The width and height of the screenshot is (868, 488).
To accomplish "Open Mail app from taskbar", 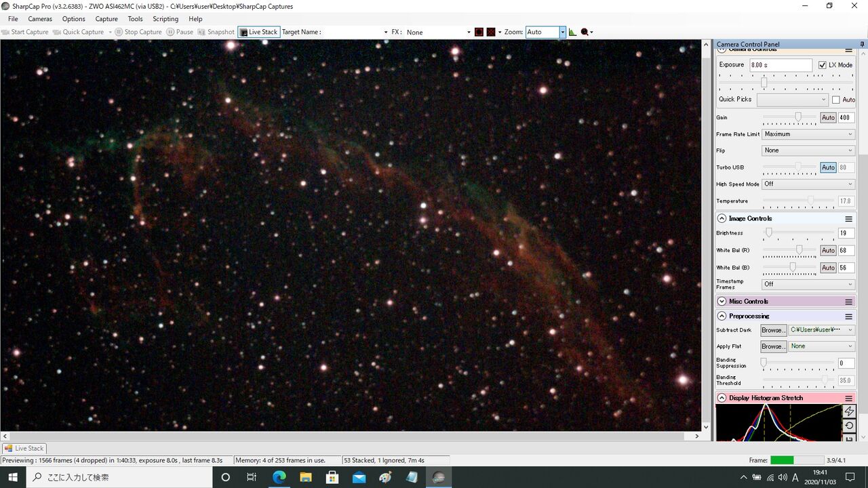I will [359, 477].
